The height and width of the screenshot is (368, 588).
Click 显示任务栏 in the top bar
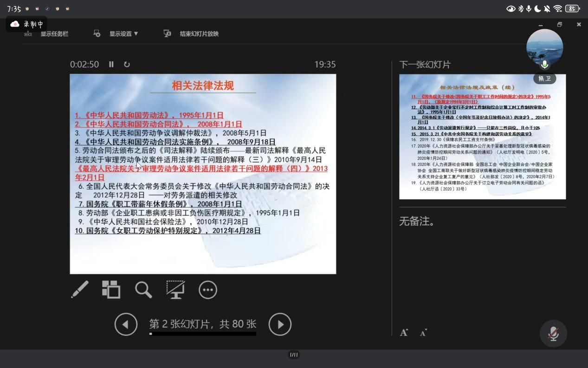tap(54, 34)
